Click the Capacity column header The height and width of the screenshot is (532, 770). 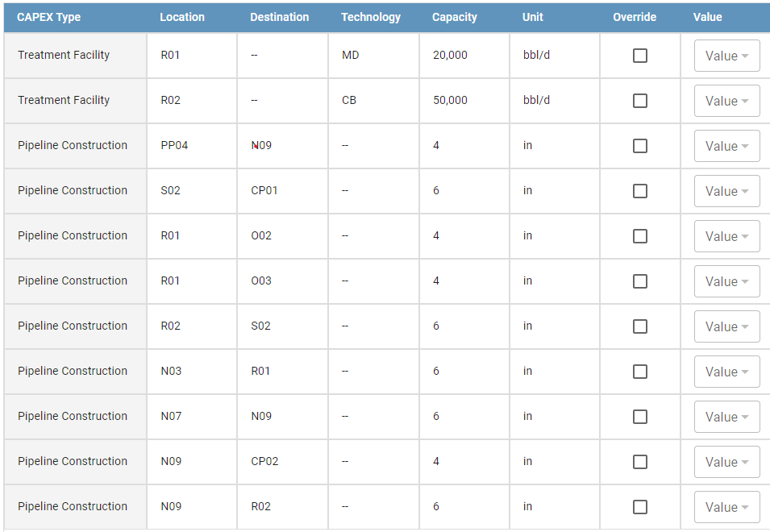454,17
